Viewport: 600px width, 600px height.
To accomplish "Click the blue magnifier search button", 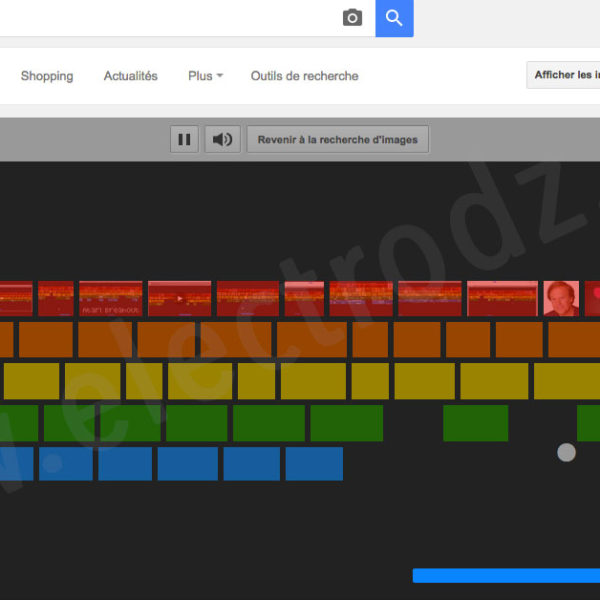I will 394,18.
